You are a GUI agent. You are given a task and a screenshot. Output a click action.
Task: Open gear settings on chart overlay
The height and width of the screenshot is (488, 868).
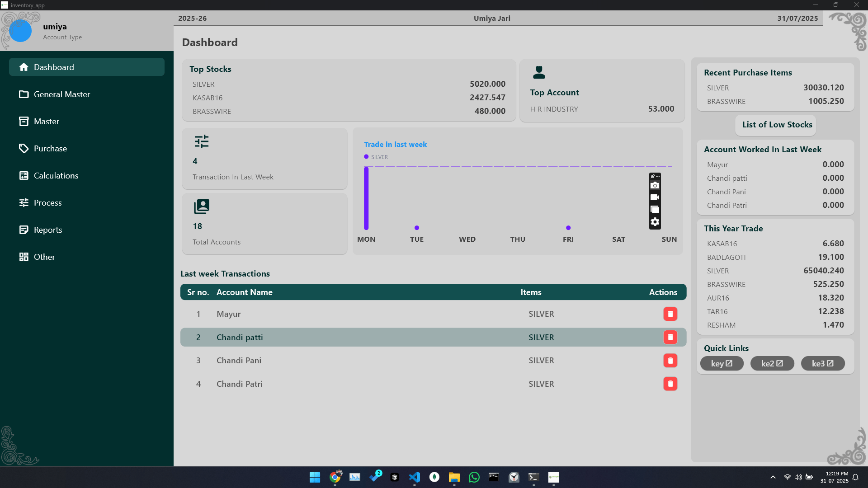[x=655, y=222]
